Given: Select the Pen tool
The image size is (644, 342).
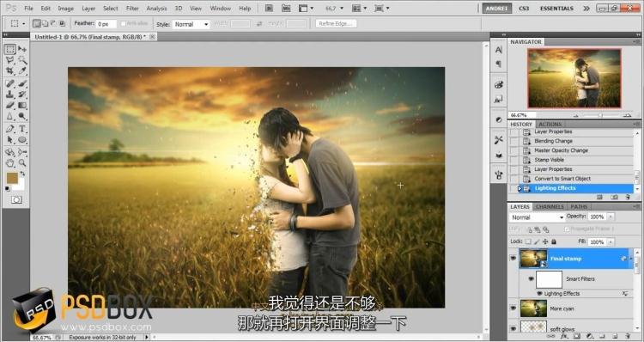Looking at the screenshot, I should pos(10,129).
